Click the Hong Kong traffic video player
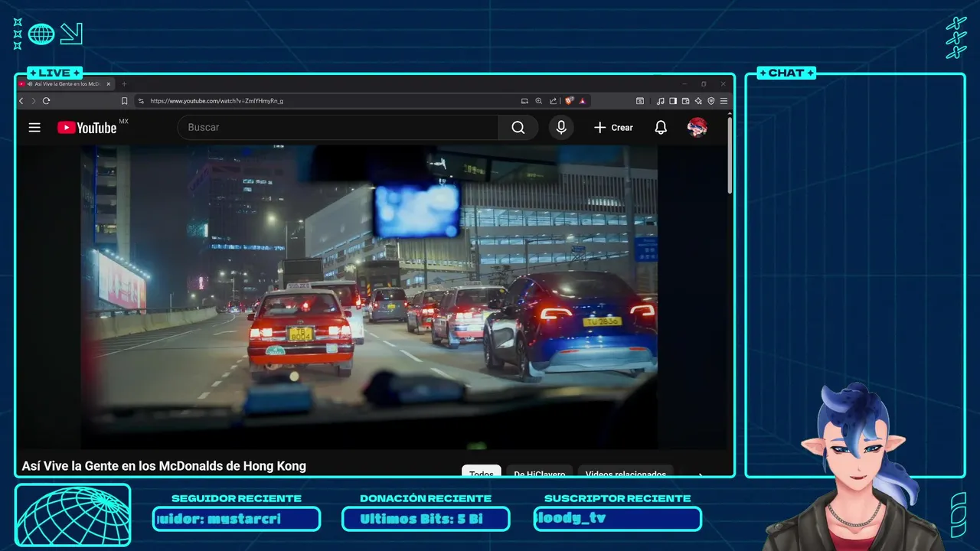Image resolution: width=980 pixels, height=551 pixels. pos(369,297)
